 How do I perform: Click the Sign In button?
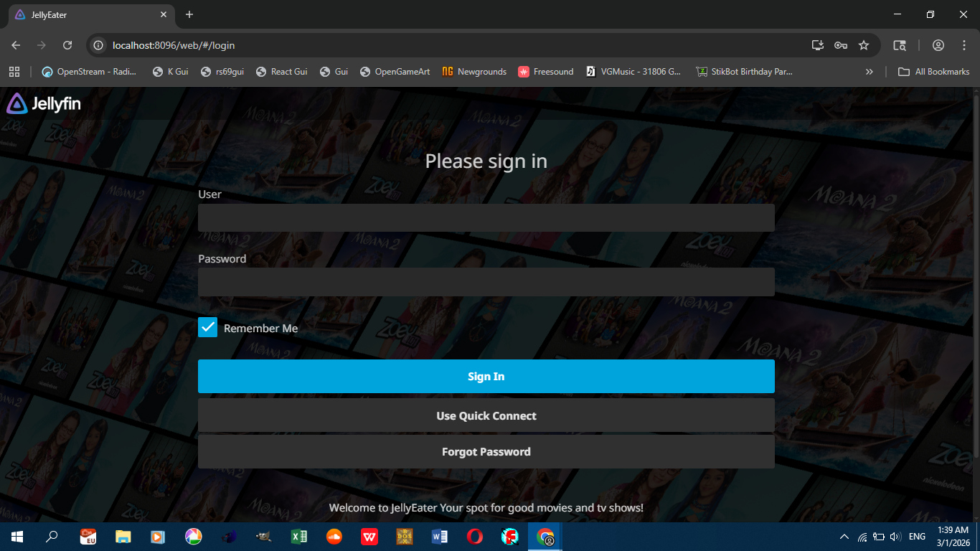pos(486,376)
